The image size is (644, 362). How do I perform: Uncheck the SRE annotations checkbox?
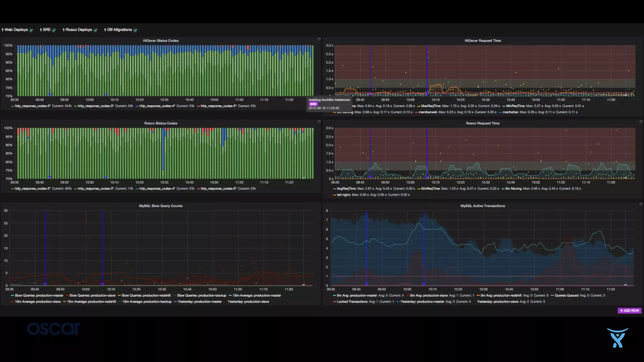point(54,30)
